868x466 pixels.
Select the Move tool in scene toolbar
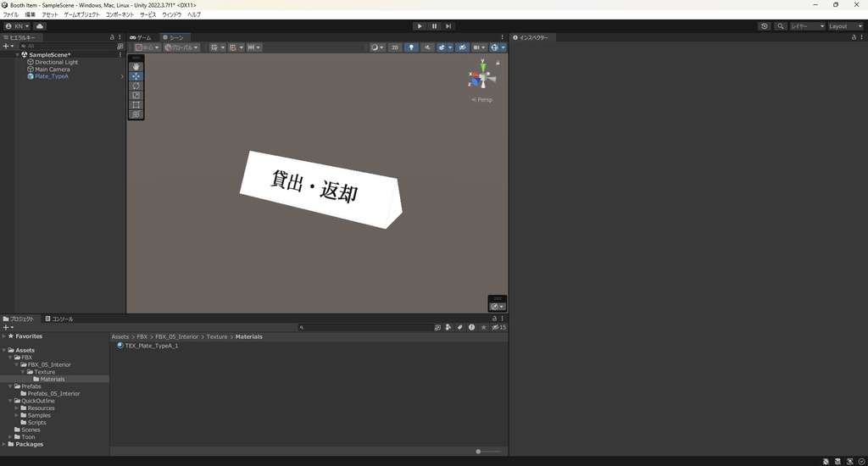coord(136,75)
